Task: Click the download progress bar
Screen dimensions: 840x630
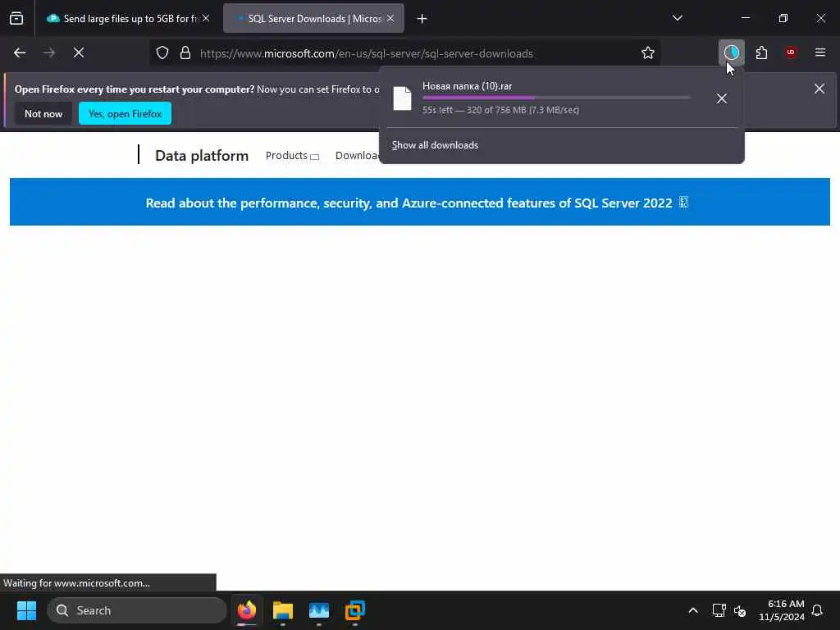Action: tap(556, 98)
